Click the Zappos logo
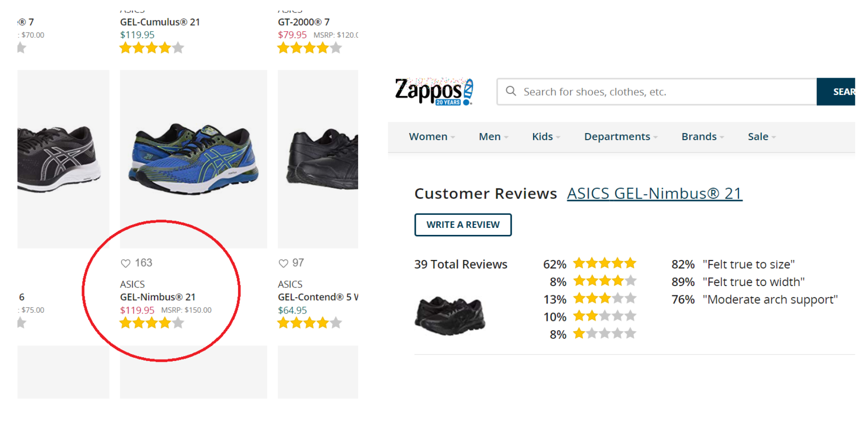The image size is (868, 427). [434, 91]
